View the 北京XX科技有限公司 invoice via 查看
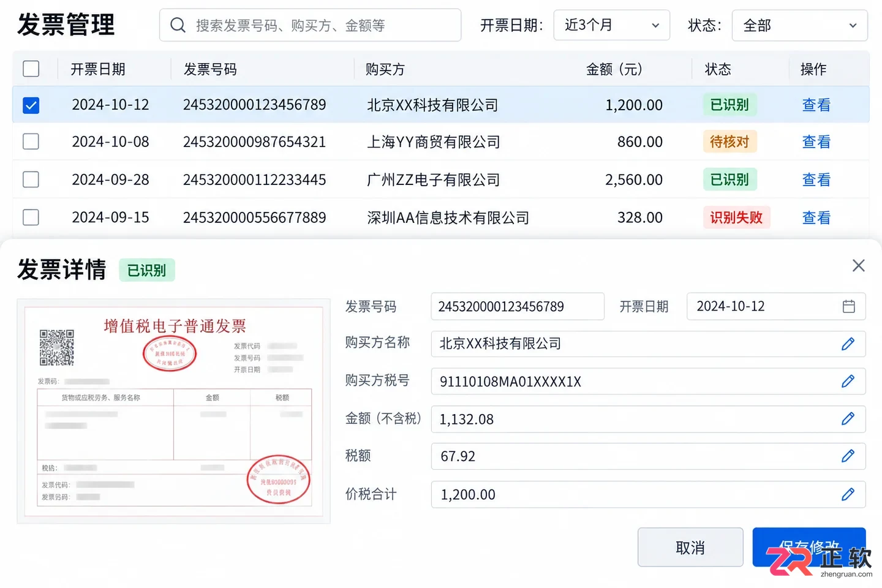This screenshot has height=588, width=882. [x=816, y=105]
